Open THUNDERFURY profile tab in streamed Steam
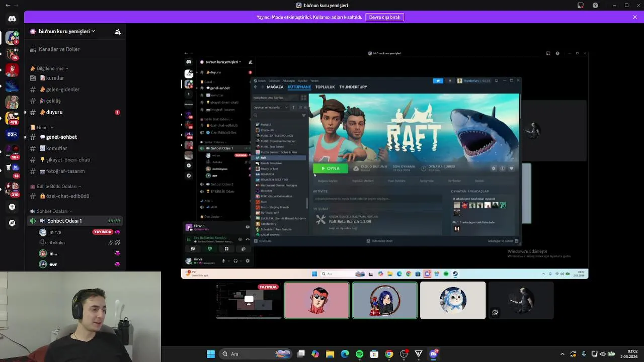644x362 pixels. coord(353,87)
